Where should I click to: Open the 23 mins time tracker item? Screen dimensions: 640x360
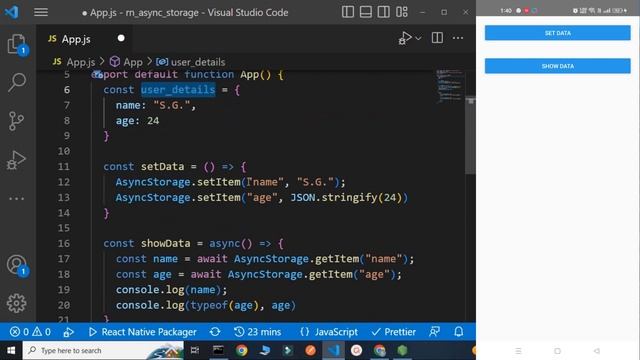click(258, 332)
